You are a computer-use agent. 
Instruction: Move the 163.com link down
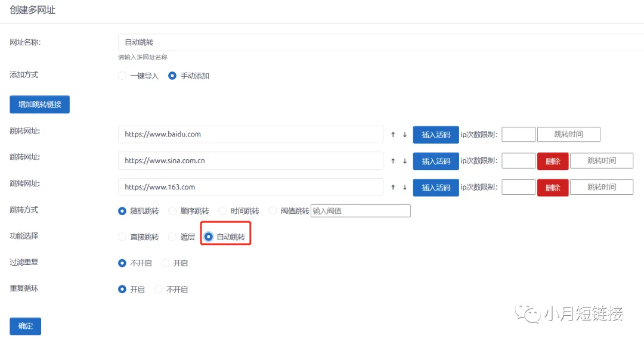point(405,187)
